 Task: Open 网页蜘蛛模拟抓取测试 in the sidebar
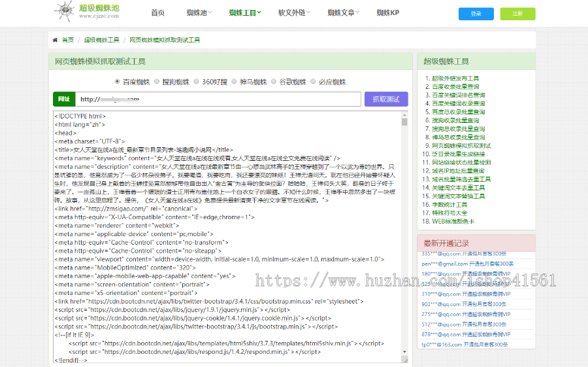pyautogui.click(x=461, y=145)
